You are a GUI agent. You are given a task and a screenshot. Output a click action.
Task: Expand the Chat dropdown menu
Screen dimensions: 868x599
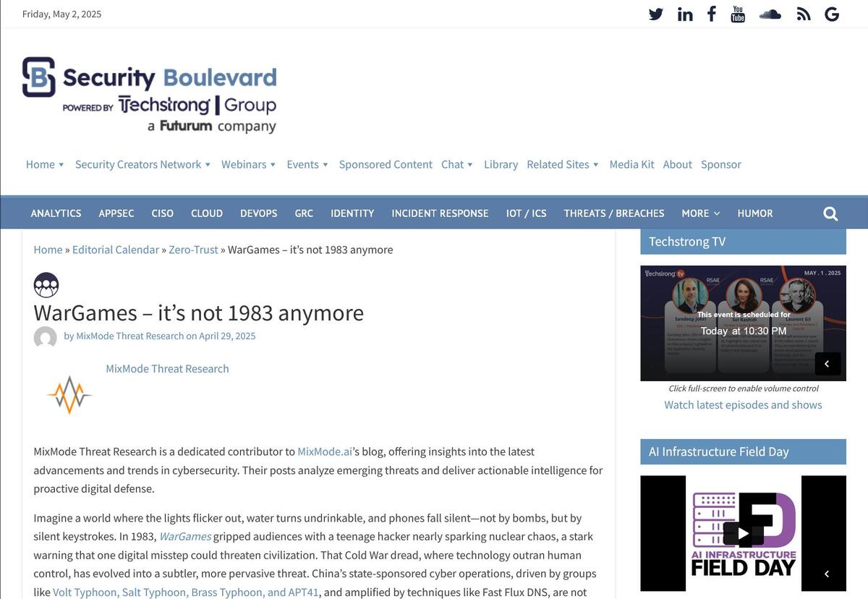click(x=456, y=164)
